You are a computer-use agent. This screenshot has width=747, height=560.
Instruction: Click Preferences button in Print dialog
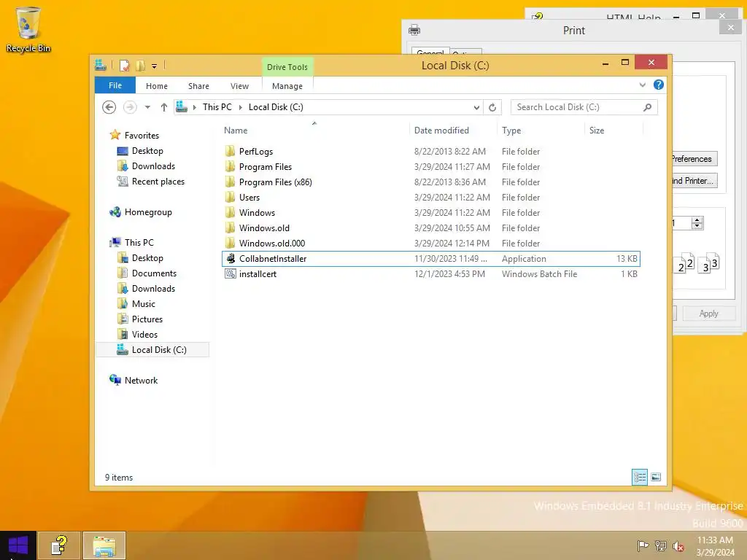[694, 158]
